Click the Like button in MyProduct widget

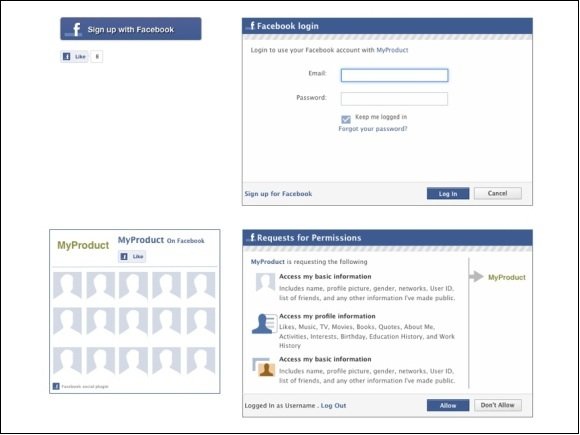coord(132,256)
